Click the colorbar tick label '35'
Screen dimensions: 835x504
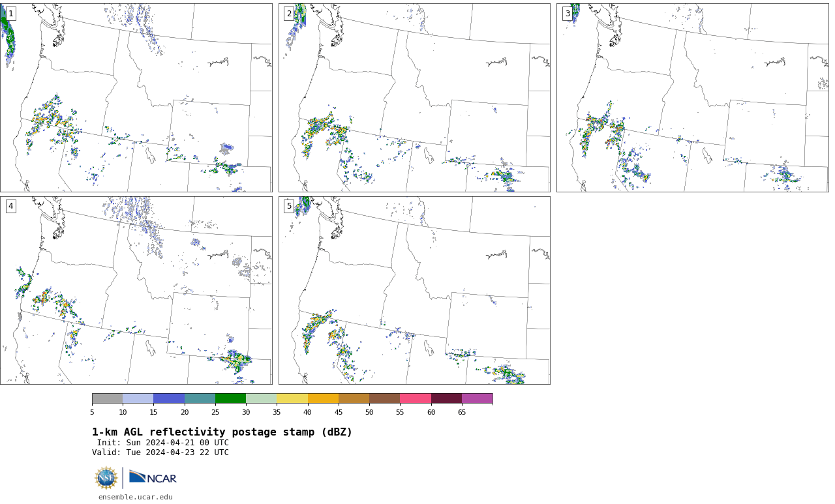[277, 412]
